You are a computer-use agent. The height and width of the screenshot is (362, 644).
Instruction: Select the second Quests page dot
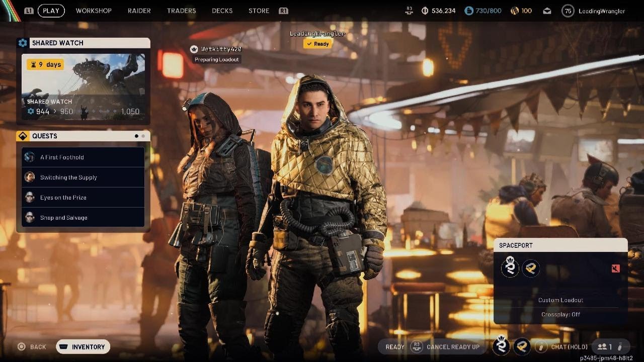coord(143,136)
